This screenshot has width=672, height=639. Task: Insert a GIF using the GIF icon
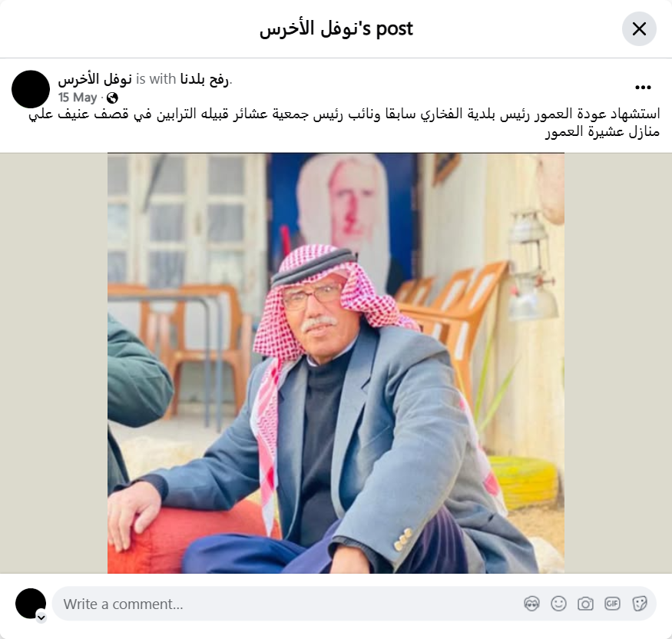pos(612,604)
